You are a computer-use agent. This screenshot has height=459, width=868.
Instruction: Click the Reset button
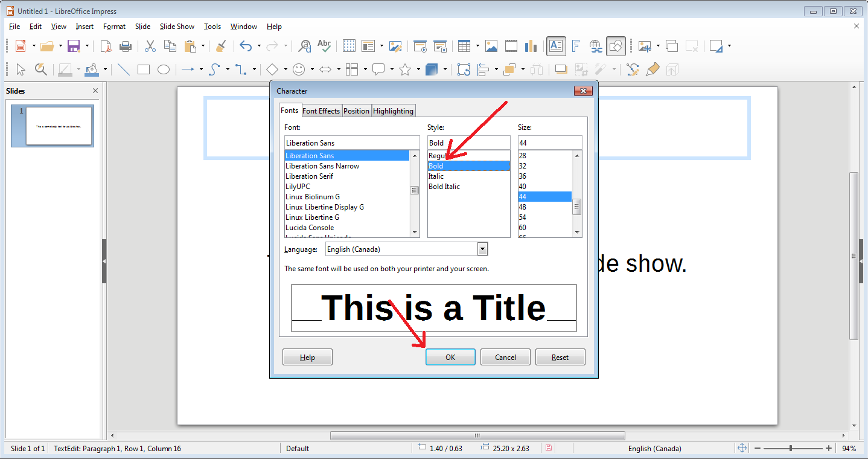560,357
